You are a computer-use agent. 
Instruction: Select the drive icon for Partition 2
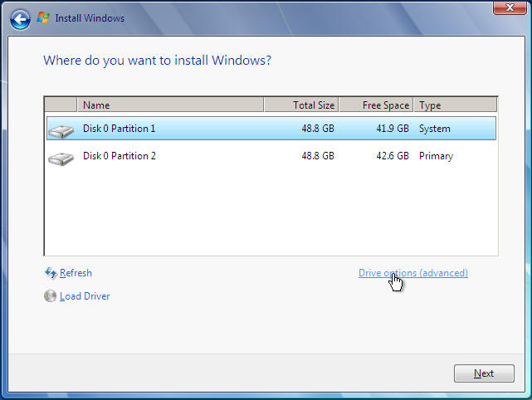coord(60,156)
